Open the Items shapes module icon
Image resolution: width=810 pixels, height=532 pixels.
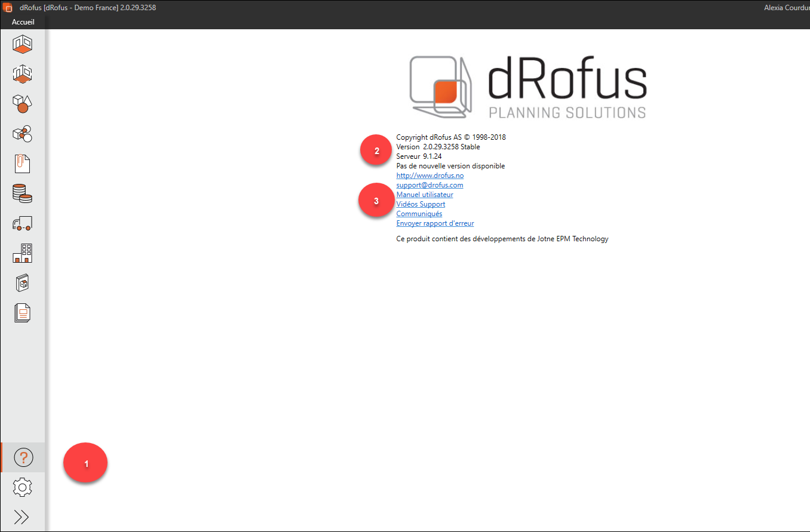23,104
